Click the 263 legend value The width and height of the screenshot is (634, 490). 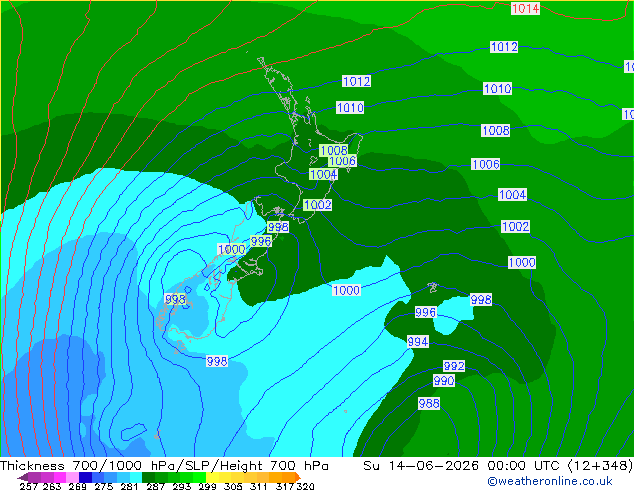(52, 486)
